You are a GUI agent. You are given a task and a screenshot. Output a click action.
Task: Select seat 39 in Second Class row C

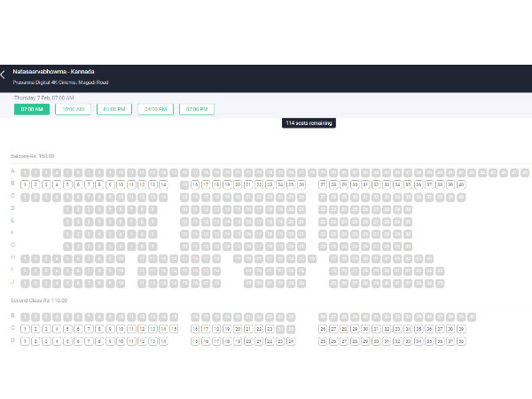click(461, 328)
